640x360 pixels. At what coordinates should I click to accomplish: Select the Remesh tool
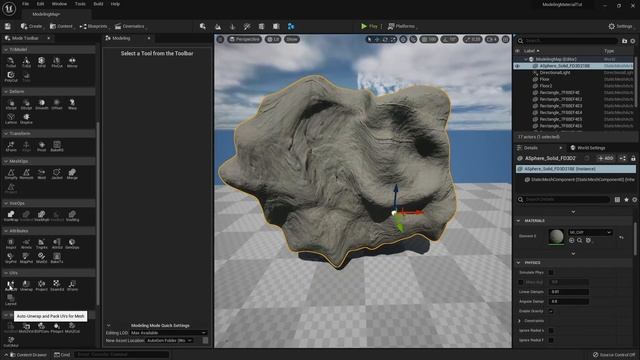(26, 174)
